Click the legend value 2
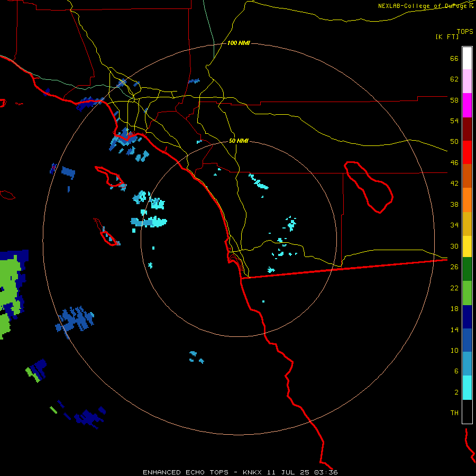476x476 pixels. pyautogui.click(x=456, y=392)
